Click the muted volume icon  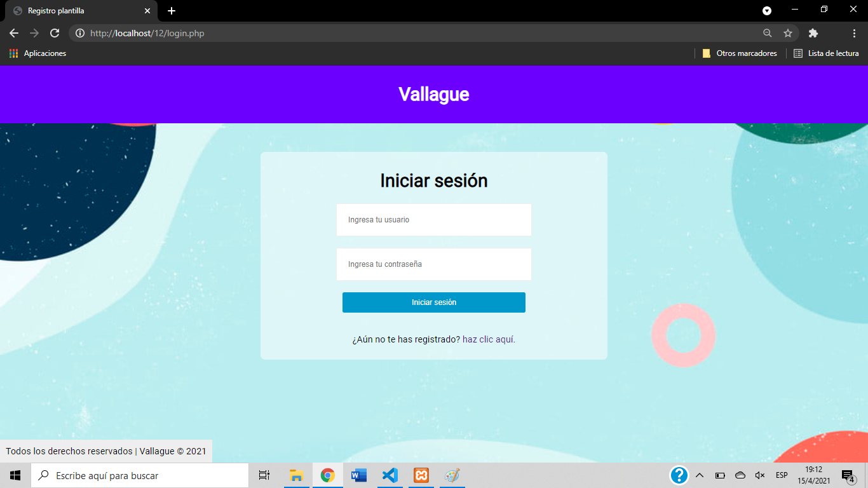coord(760,475)
